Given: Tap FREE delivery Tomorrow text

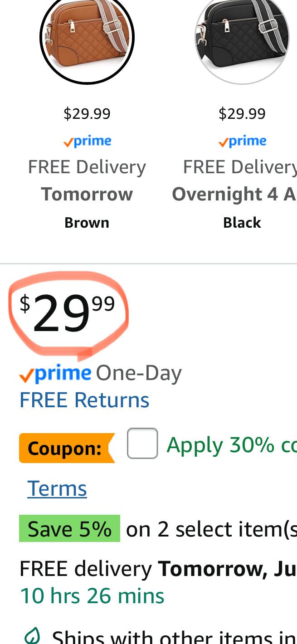Looking at the screenshot, I should 158,569.
